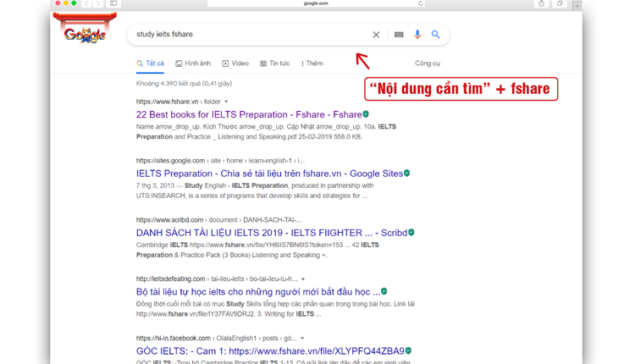Click the google.com address bar

tap(316, 3)
